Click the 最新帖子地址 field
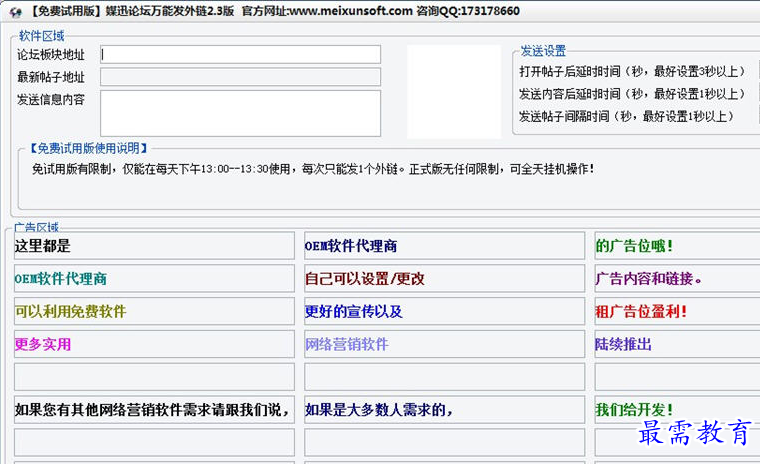The image size is (760, 464). [240, 77]
